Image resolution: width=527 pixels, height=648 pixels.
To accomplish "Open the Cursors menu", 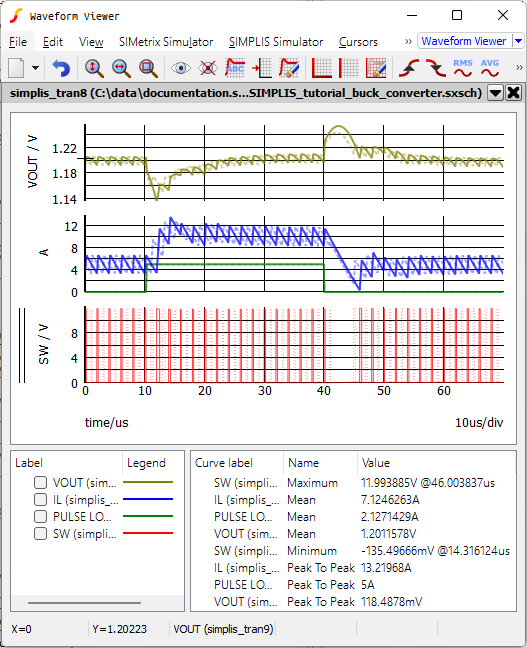I will (x=358, y=42).
